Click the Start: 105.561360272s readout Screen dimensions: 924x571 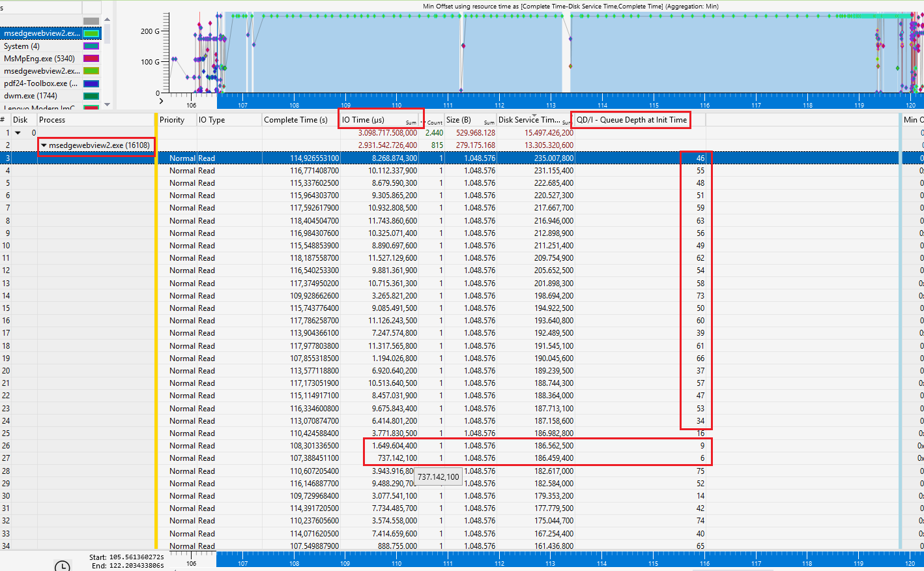(127, 557)
